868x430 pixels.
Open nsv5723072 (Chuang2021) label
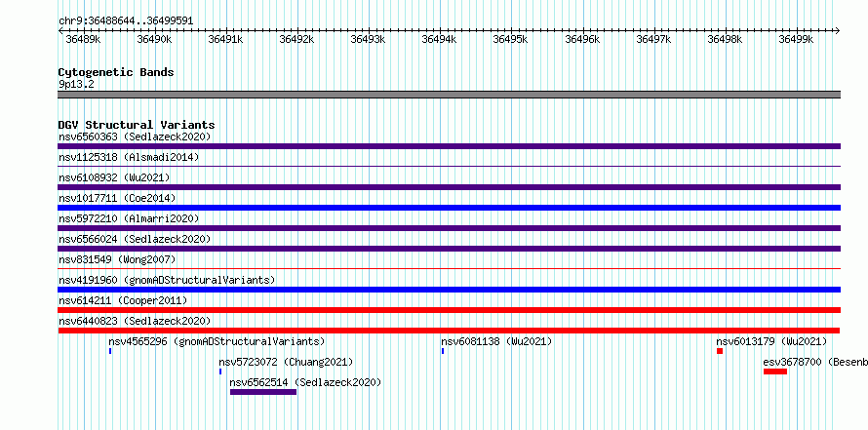tap(286, 362)
